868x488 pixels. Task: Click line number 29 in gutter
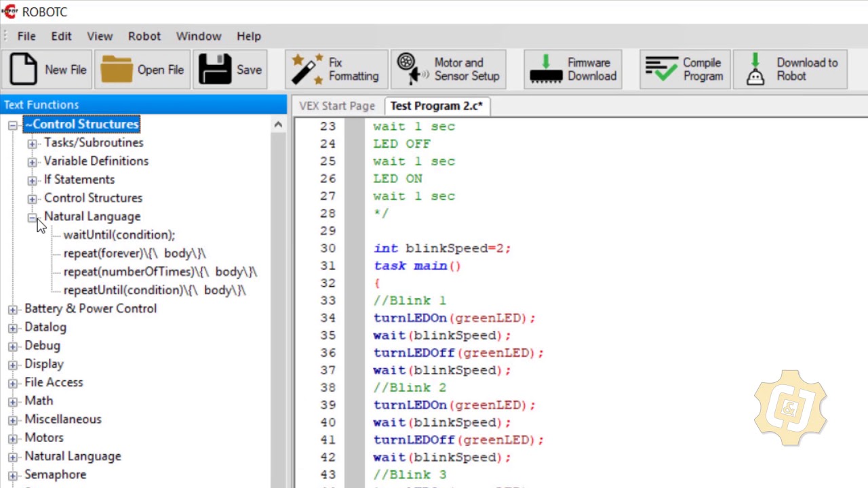(x=328, y=230)
